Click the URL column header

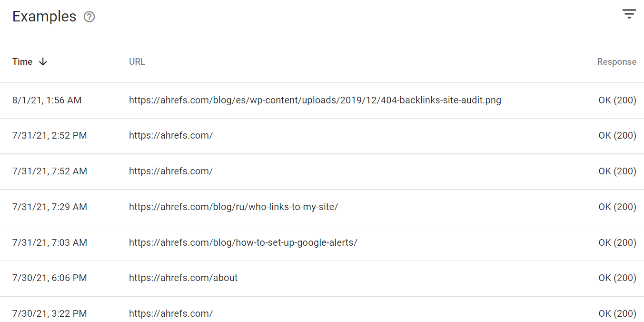coord(137,62)
